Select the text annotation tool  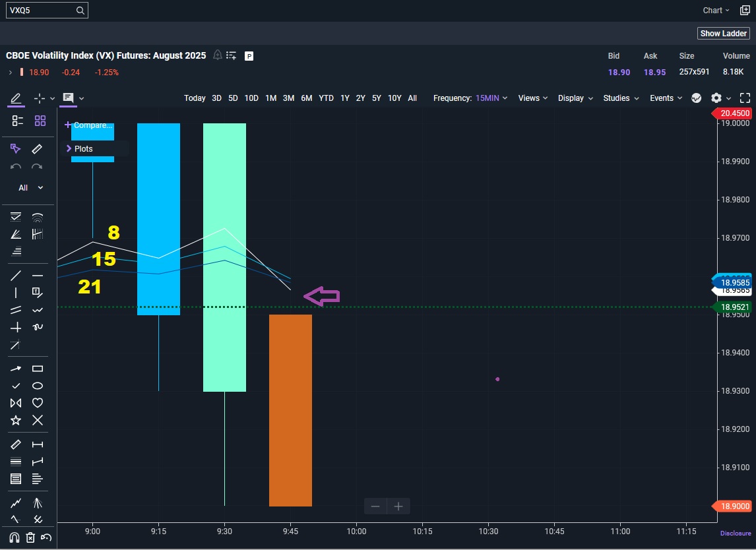(37, 292)
